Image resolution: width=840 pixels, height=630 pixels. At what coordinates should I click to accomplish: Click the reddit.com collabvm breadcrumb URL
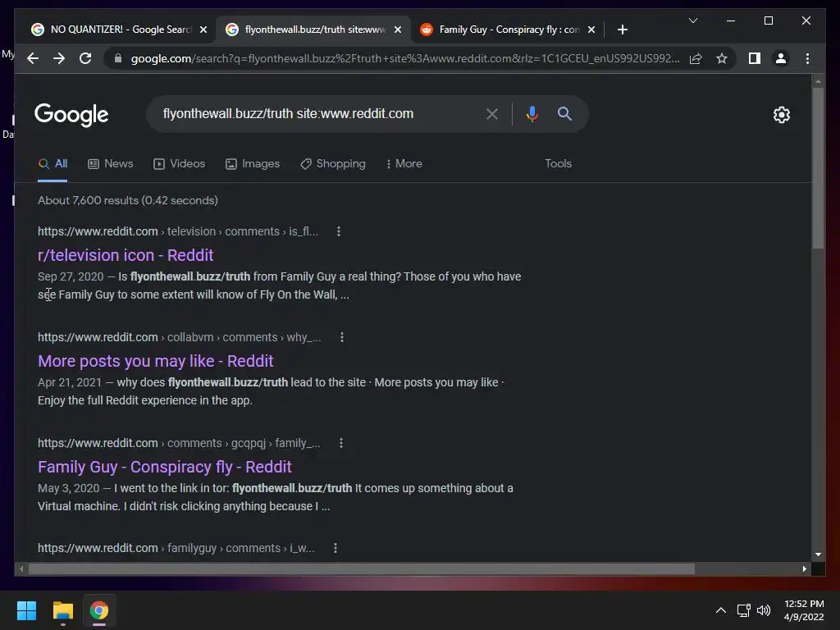point(180,337)
